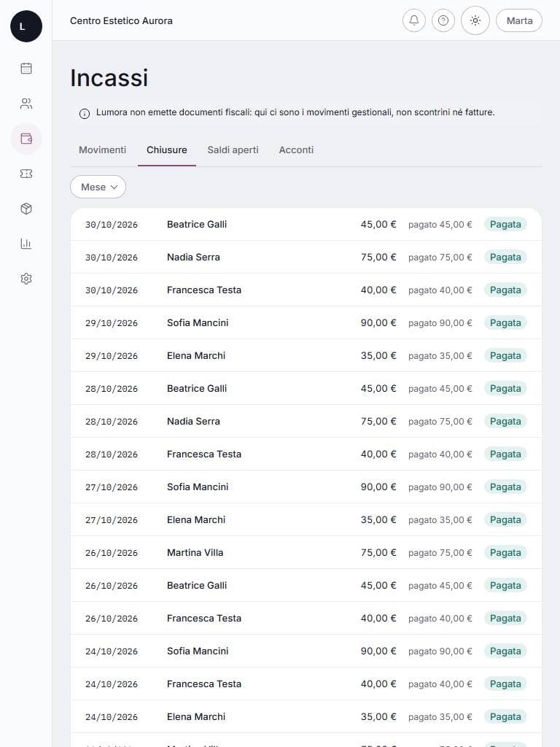Click Pagata badge for Martina Villa 26/10/2026

tap(505, 553)
